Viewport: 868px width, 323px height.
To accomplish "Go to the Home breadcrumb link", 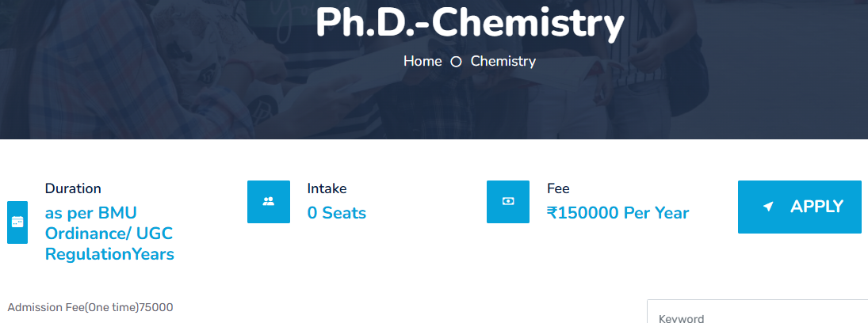I will 423,61.
